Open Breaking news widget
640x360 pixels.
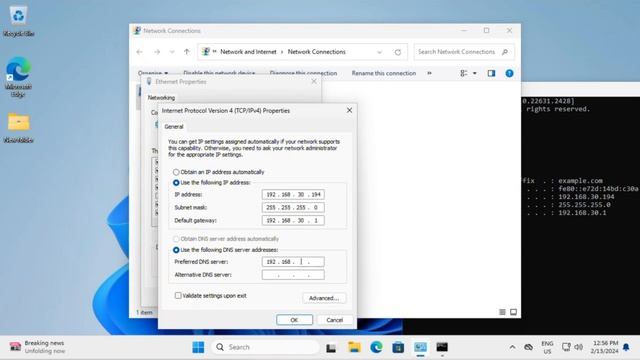(x=38, y=347)
